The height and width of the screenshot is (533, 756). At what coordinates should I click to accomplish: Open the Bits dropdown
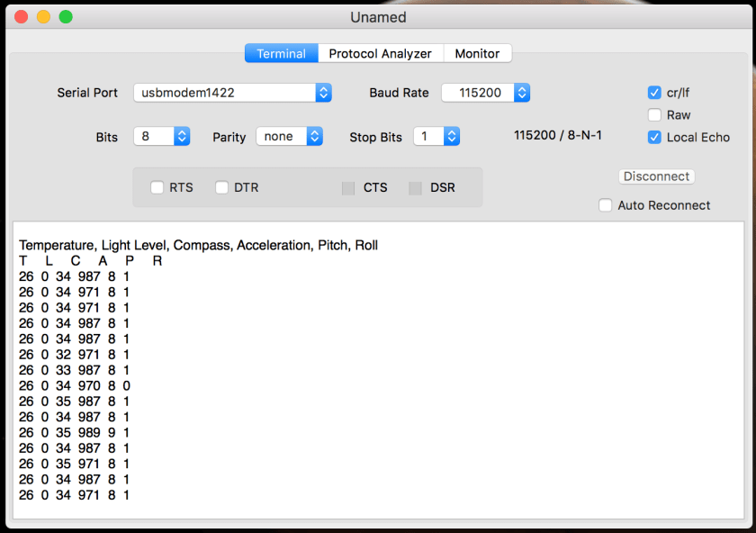(162, 137)
